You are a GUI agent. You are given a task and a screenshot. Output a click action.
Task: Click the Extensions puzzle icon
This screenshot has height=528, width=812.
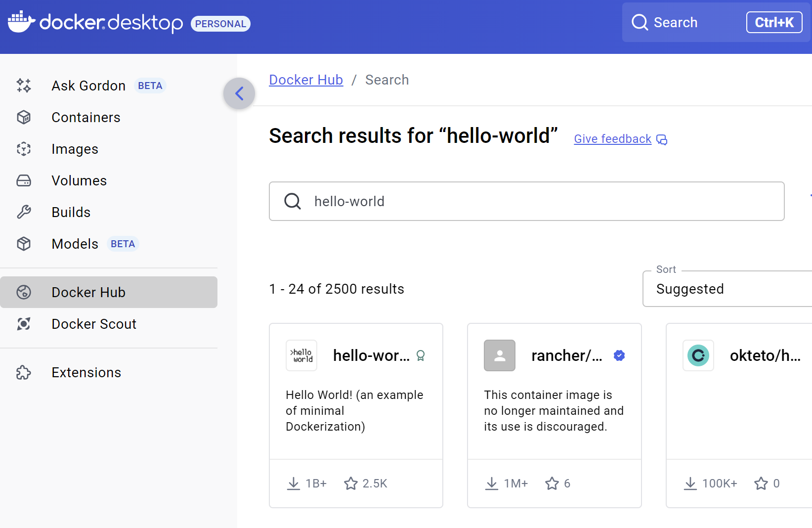24,372
